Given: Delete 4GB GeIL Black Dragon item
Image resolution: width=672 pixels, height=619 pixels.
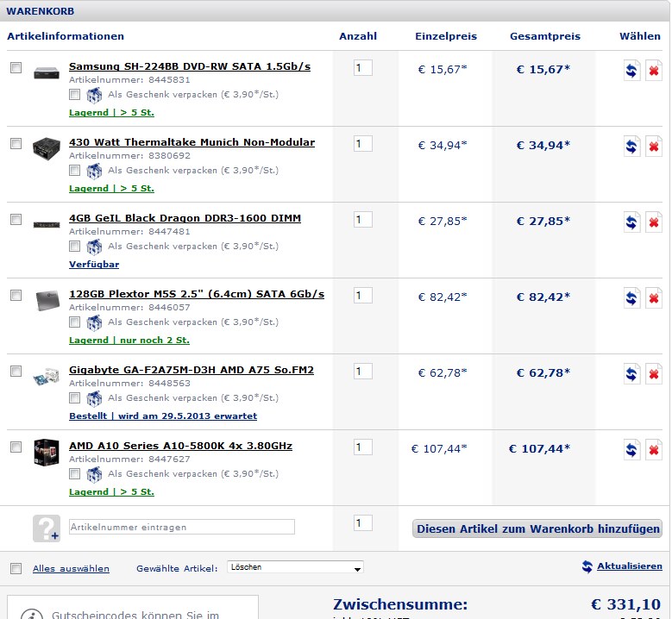Looking at the screenshot, I should pos(654,222).
